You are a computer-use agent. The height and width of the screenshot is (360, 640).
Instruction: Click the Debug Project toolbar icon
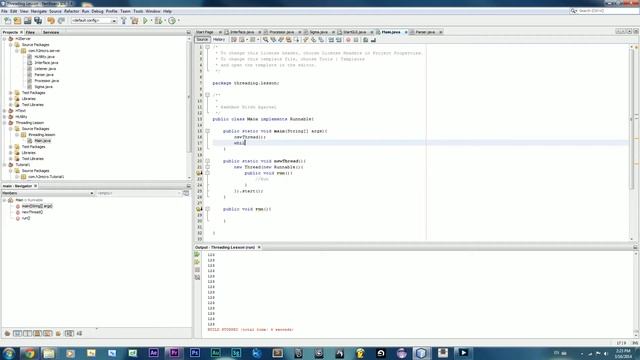[x=158, y=20]
